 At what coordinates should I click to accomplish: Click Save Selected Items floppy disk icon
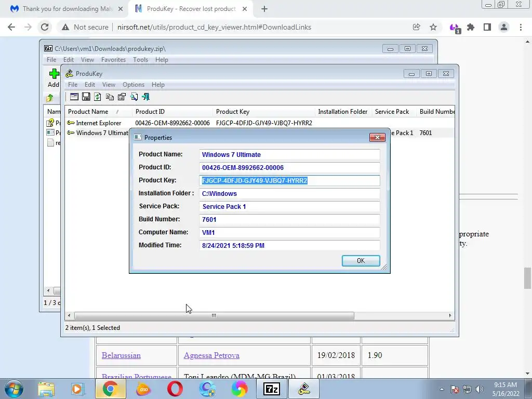click(86, 97)
